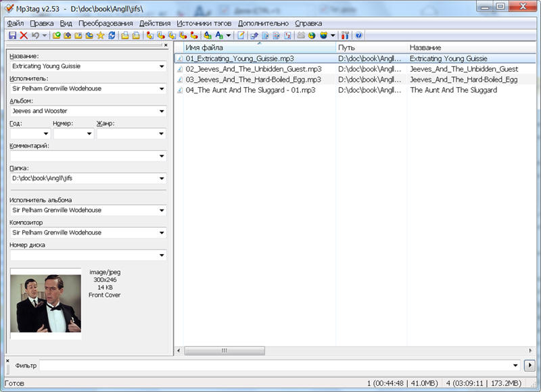The image size is (541, 392).
Task: Select the front cover artwork thumbnail
Action: [45, 303]
